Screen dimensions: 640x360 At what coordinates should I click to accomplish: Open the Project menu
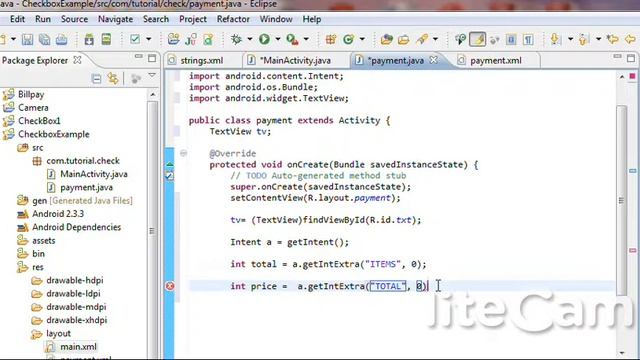pos(193,19)
